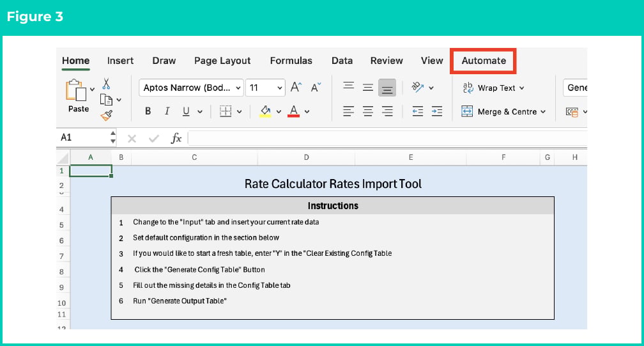Click the accounting number format icon

572,111
